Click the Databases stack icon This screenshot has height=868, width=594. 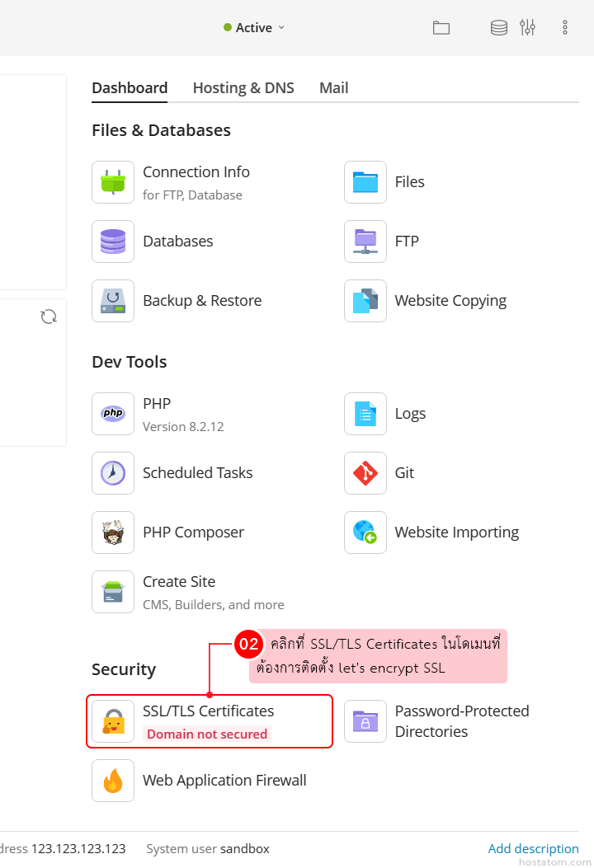coord(113,242)
